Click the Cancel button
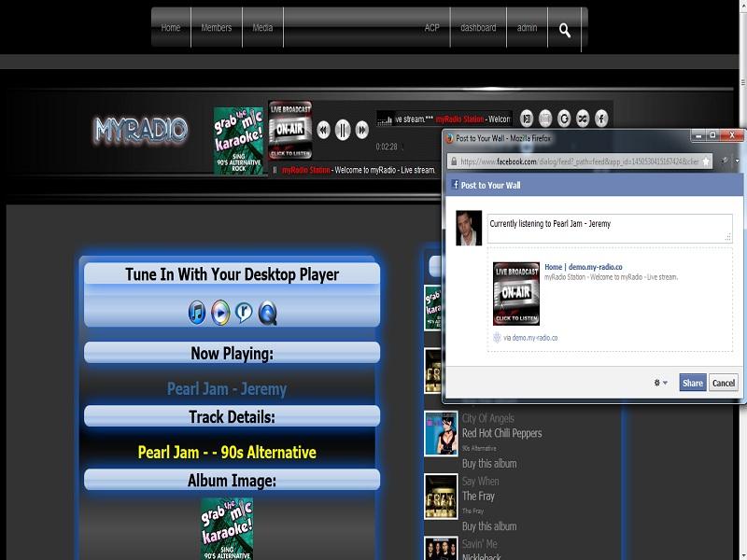 pos(723,383)
